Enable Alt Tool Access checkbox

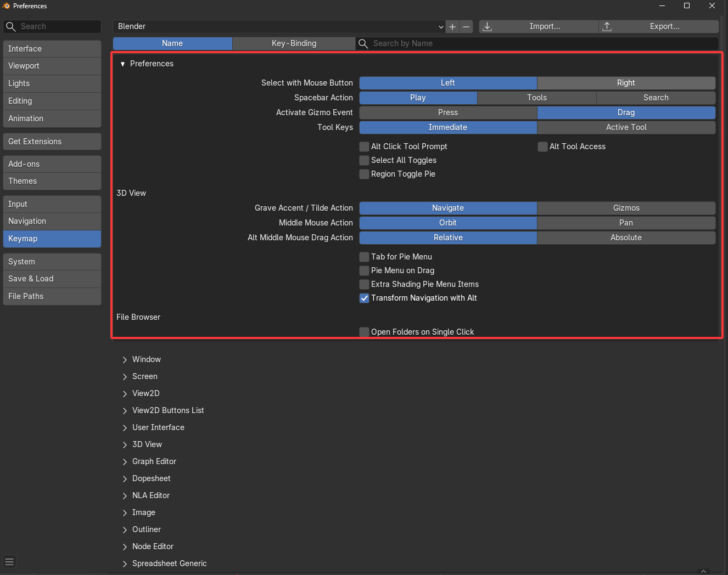click(x=542, y=146)
